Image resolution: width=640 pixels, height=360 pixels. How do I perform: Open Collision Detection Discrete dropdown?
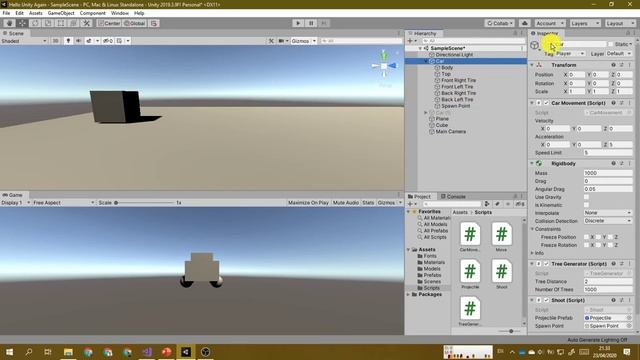(x=608, y=221)
